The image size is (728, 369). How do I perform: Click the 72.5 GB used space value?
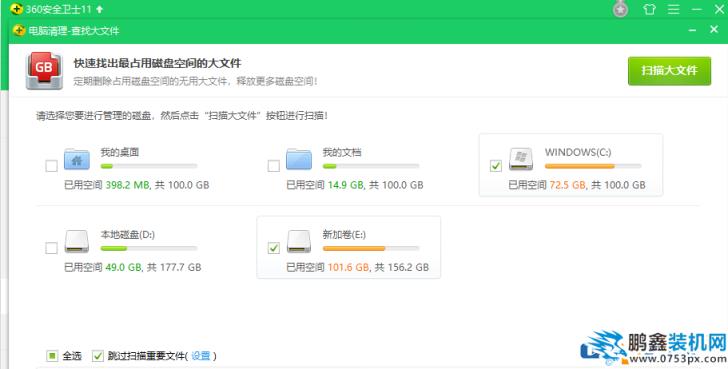[567, 185]
